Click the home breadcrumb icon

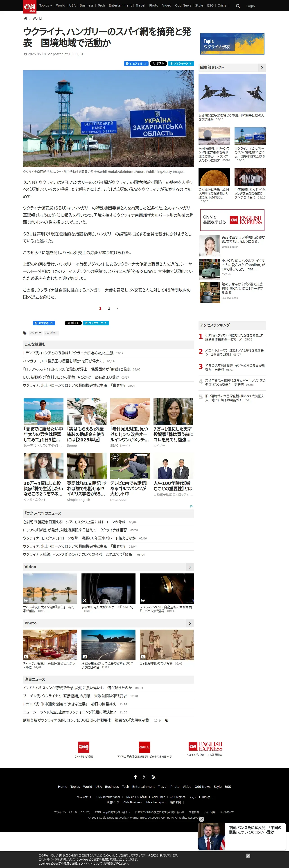click(x=25, y=18)
